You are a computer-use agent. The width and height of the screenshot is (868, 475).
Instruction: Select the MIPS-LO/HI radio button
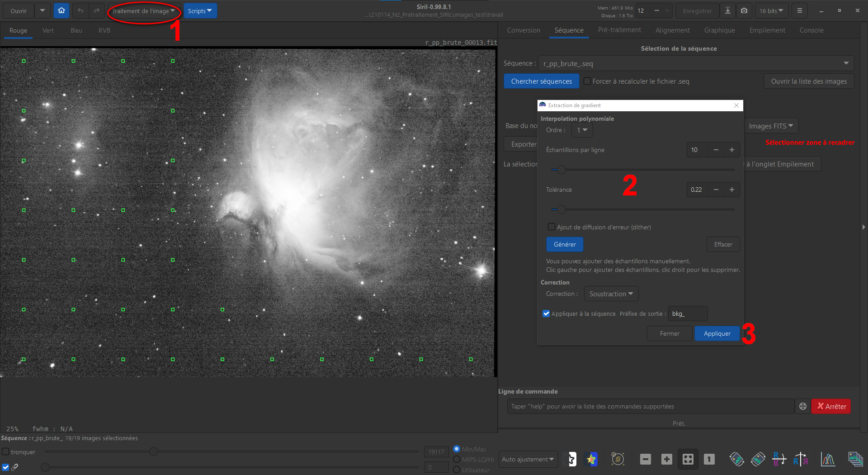[457, 459]
